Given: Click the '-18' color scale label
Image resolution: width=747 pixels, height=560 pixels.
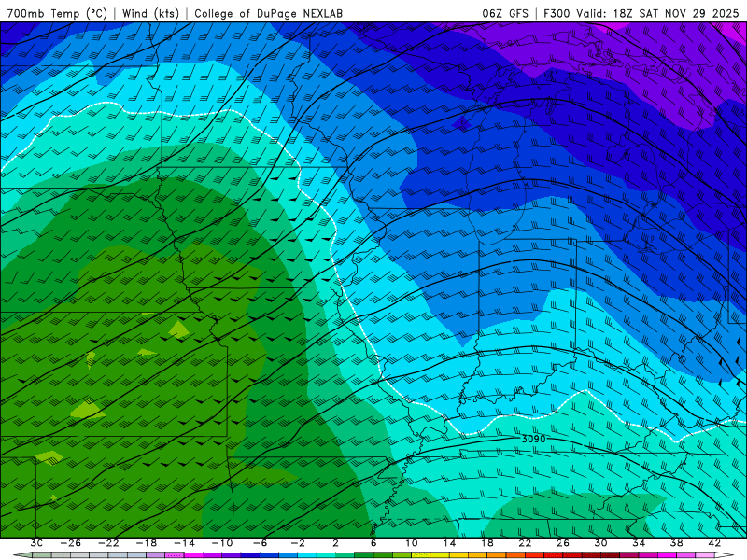Looking at the screenshot, I should tap(147, 543).
